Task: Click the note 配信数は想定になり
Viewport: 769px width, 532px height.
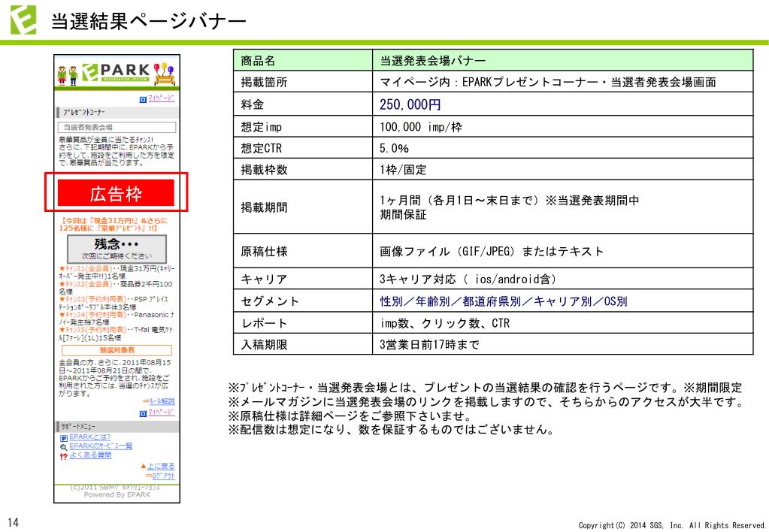Action: pos(392,430)
